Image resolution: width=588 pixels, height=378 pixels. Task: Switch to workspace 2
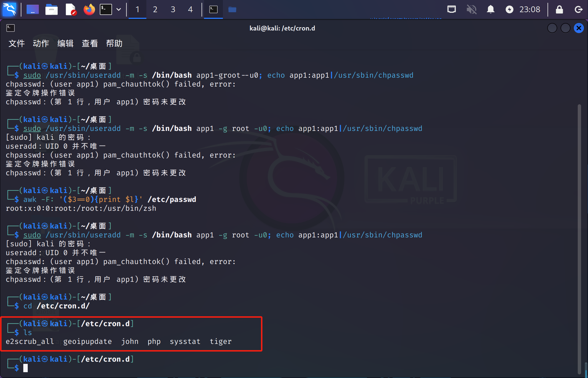155,9
